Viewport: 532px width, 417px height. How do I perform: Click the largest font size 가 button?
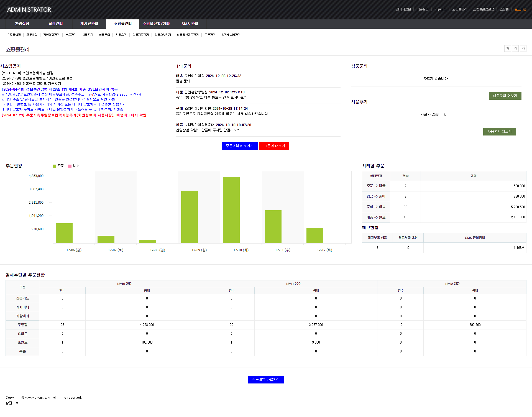point(523,48)
